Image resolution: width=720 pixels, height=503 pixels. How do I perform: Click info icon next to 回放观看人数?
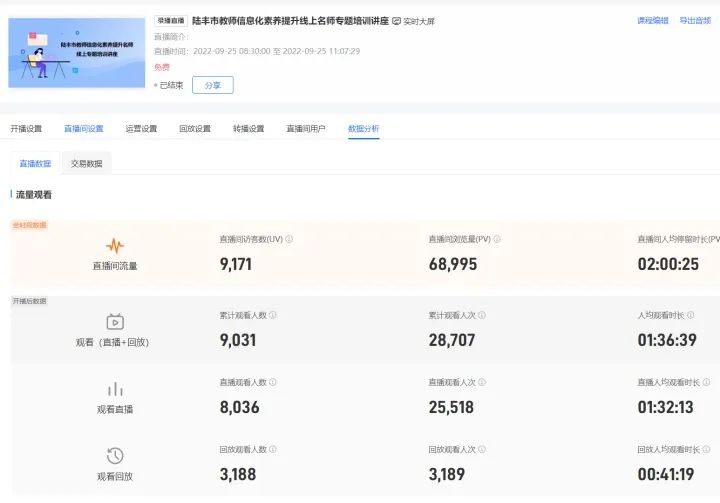click(272, 450)
